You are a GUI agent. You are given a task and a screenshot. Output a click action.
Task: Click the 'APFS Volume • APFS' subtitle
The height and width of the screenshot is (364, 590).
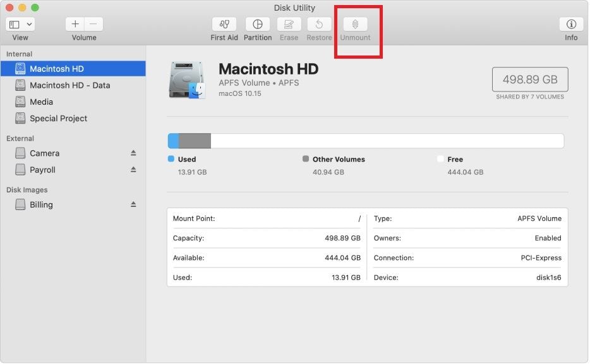pyautogui.click(x=259, y=83)
